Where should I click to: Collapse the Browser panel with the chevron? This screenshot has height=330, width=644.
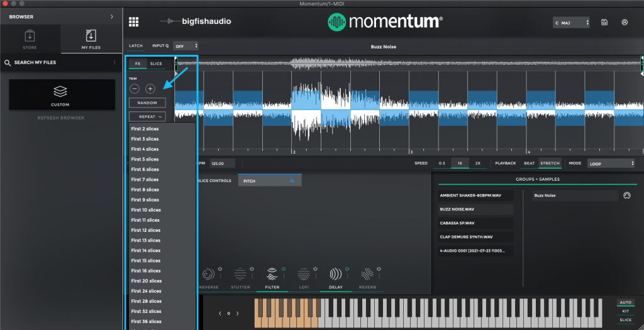point(112,17)
